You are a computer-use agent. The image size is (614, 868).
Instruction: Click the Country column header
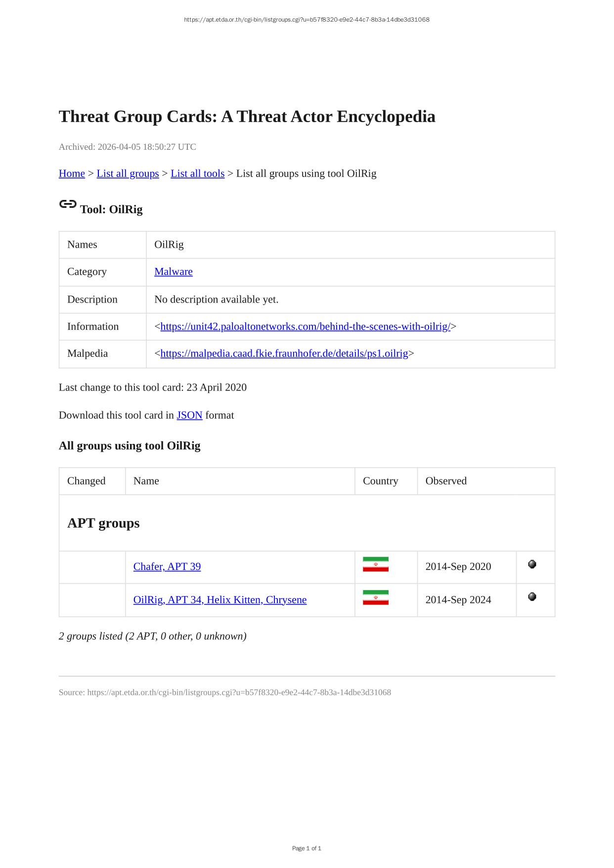[x=380, y=481]
